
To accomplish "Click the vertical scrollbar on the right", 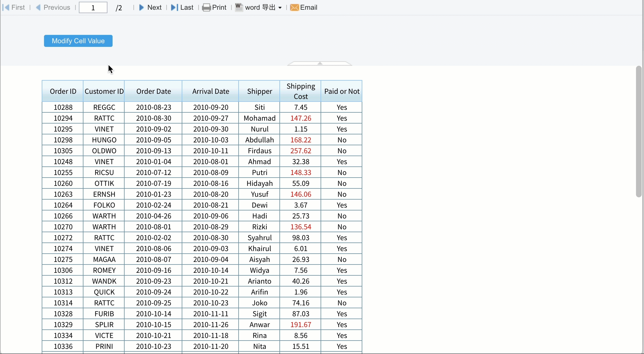I will click(639, 132).
